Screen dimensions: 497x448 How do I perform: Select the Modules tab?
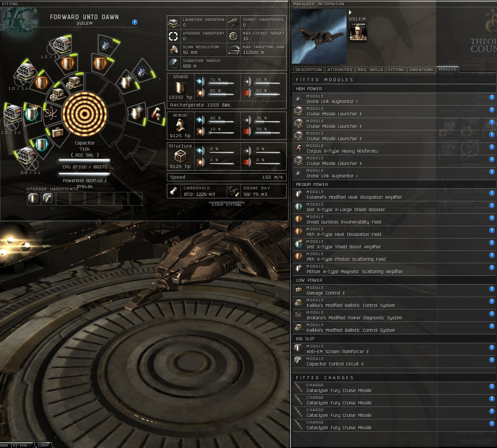coord(447,69)
